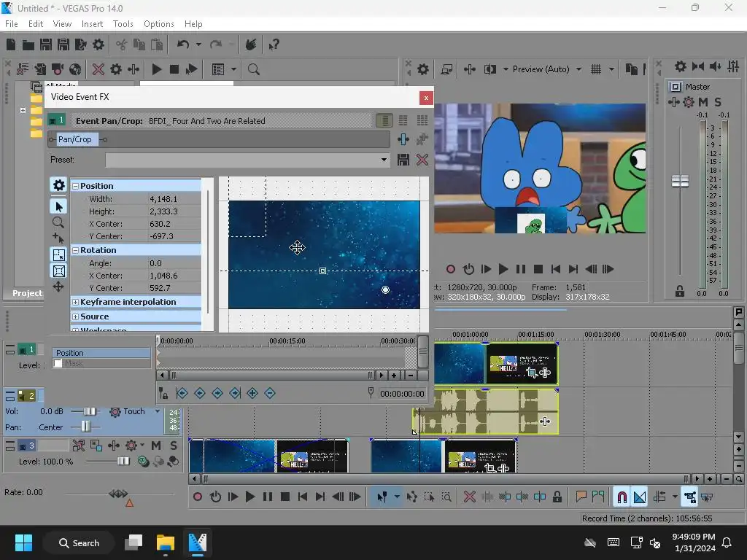Open Project Properties gear in main toolbar
Viewport: 747px width, 560px height.
98,44
